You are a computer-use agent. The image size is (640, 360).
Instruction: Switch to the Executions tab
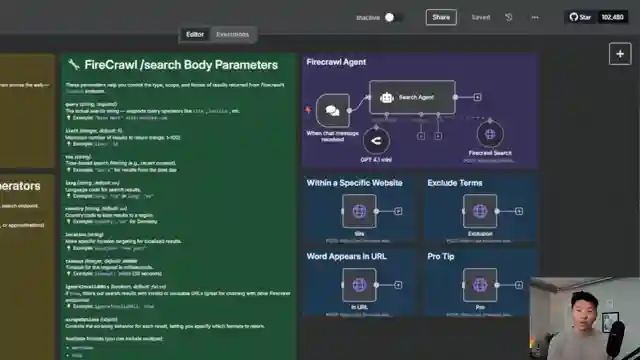pyautogui.click(x=232, y=34)
